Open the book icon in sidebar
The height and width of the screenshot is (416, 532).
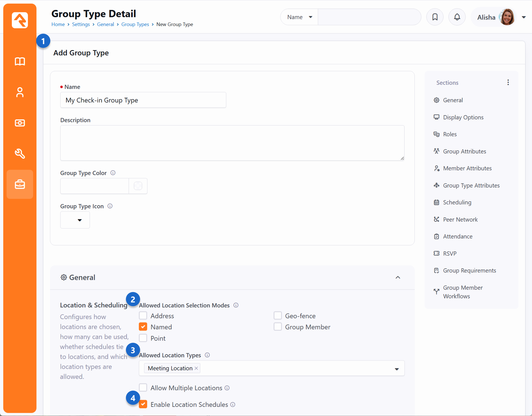click(20, 61)
